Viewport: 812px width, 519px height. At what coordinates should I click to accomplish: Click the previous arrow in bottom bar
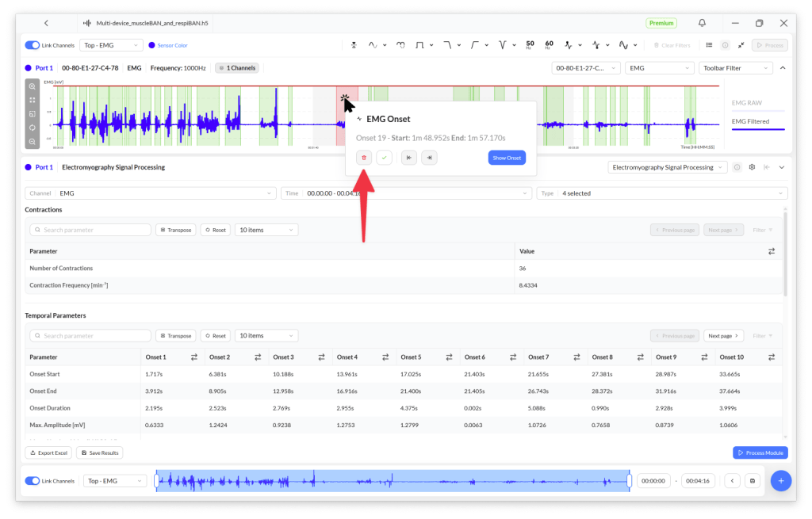(732, 481)
